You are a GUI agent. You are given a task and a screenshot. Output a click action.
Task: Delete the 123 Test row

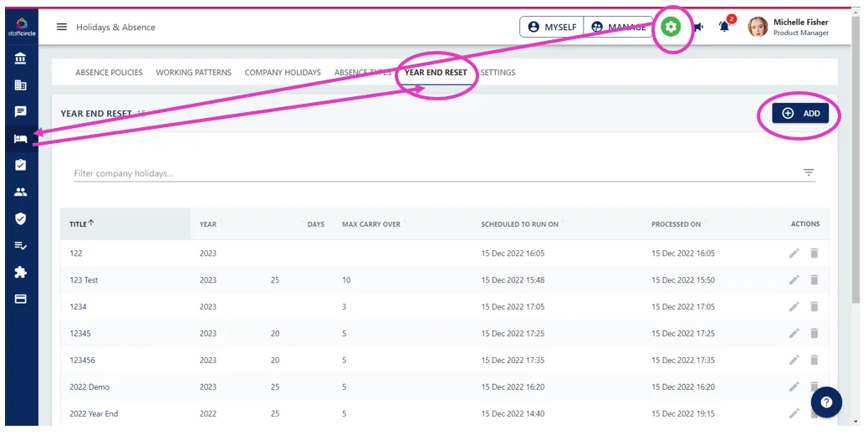coord(814,279)
